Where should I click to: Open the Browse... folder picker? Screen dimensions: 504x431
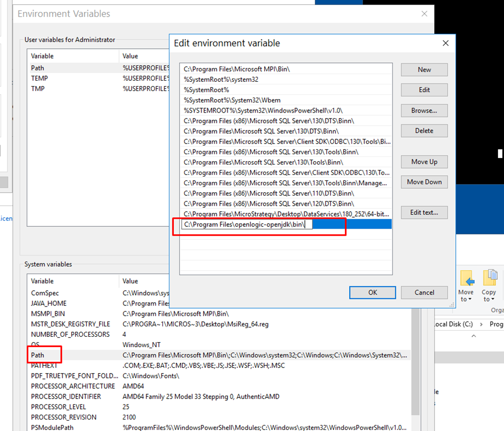pyautogui.click(x=424, y=110)
